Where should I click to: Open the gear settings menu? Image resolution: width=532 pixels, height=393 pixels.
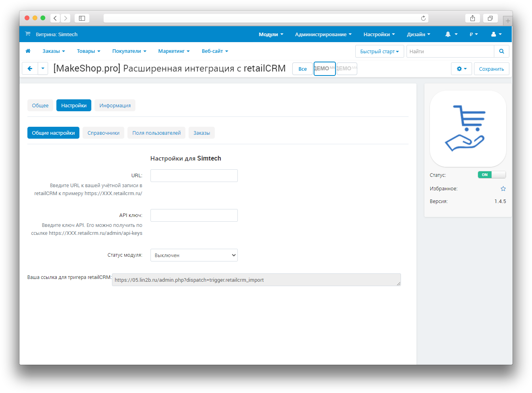461,69
